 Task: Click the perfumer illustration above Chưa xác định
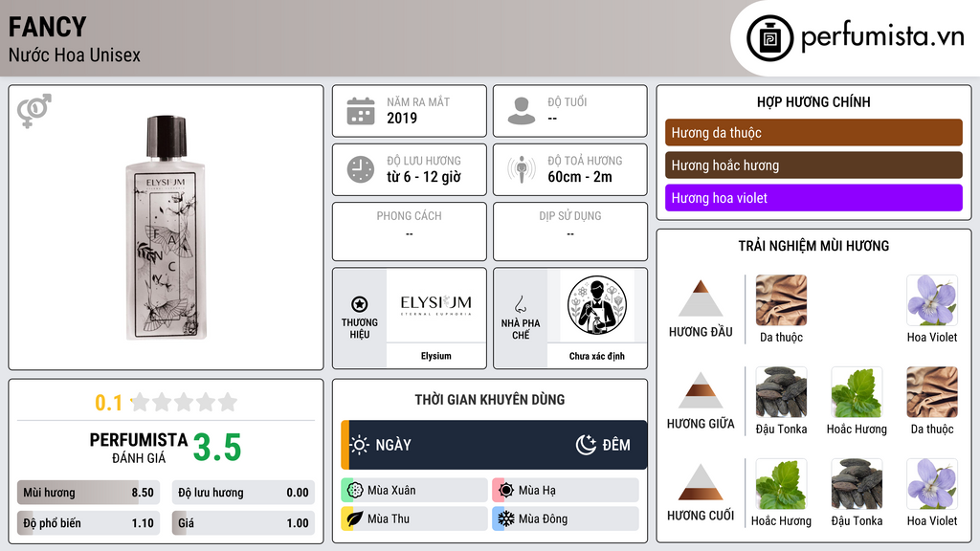click(x=597, y=305)
